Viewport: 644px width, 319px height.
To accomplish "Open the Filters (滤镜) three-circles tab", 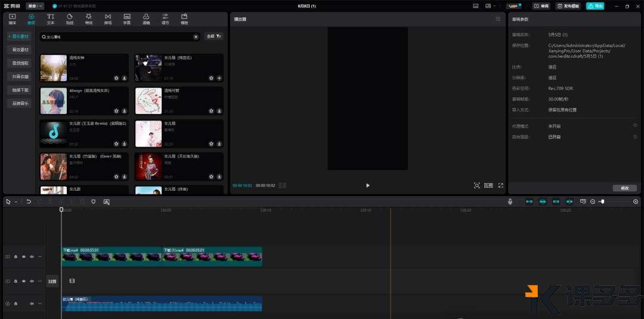I will coord(146,19).
